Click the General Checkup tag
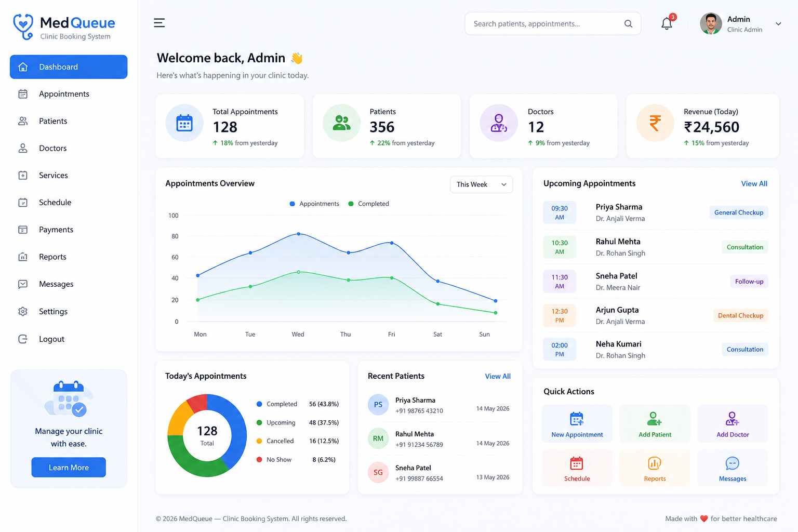Viewport: 798px width, 532px height. coord(739,212)
